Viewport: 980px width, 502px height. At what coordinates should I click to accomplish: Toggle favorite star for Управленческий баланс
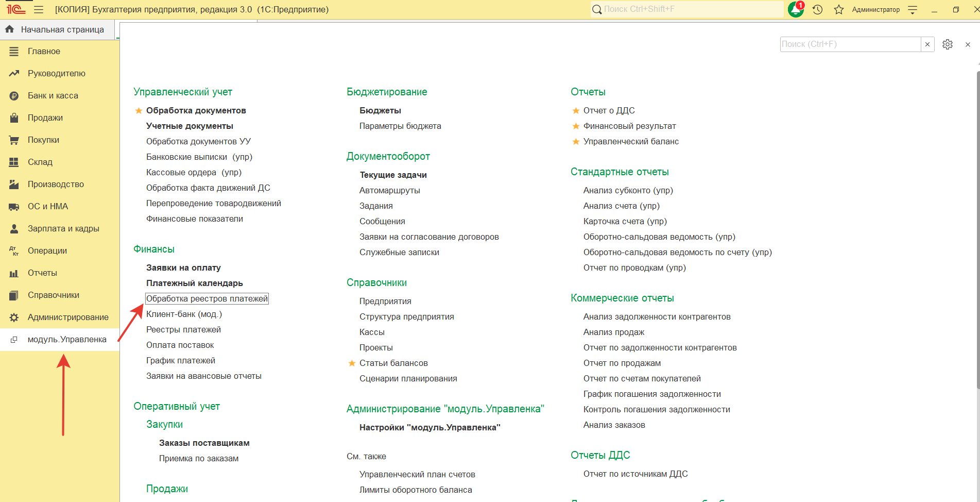pyautogui.click(x=576, y=141)
